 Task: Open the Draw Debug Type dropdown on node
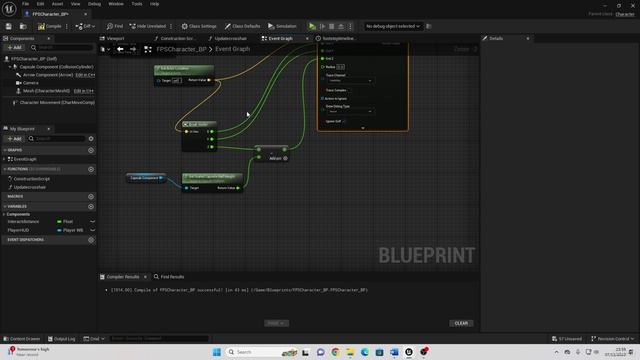[350, 111]
